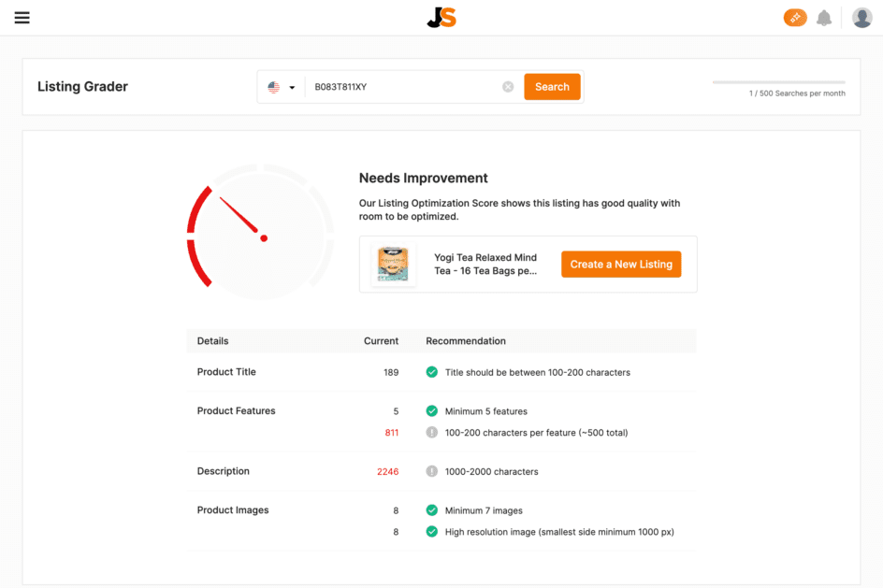
Task: Open the user profile avatar
Action: (x=861, y=18)
